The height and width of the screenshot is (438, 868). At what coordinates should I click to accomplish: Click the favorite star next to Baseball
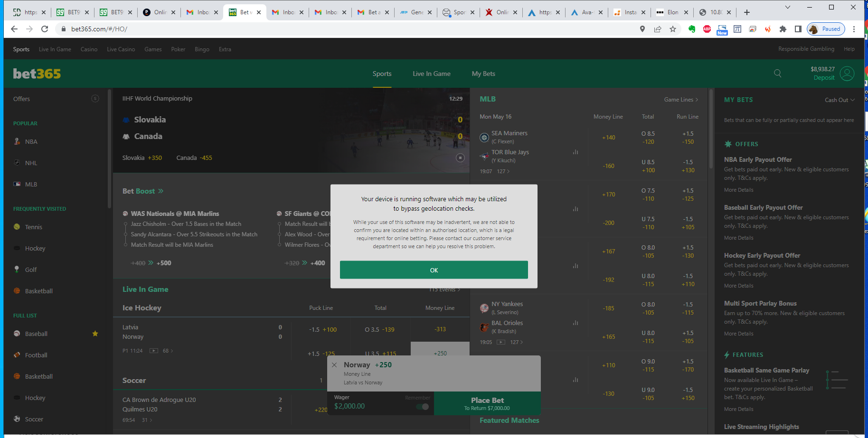click(95, 334)
